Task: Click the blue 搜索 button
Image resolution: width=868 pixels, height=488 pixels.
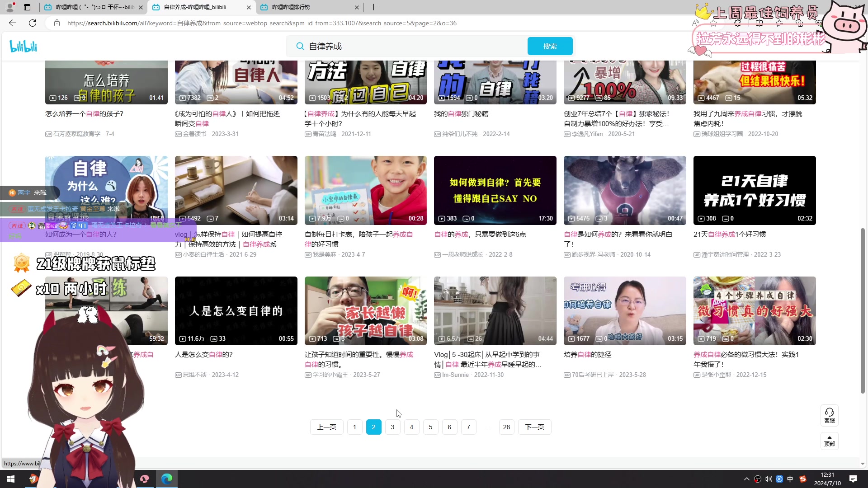Action: (550, 46)
